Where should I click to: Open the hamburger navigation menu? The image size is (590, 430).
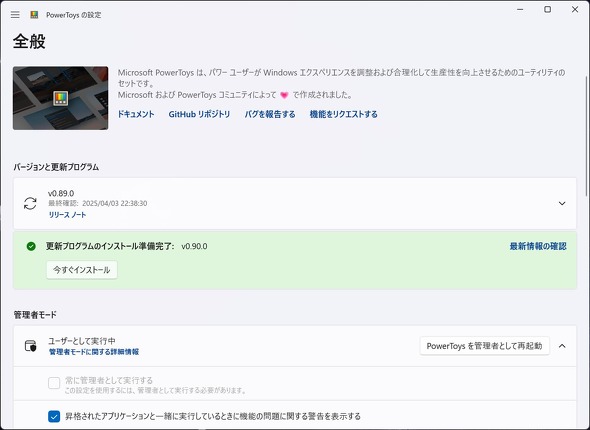[x=15, y=15]
